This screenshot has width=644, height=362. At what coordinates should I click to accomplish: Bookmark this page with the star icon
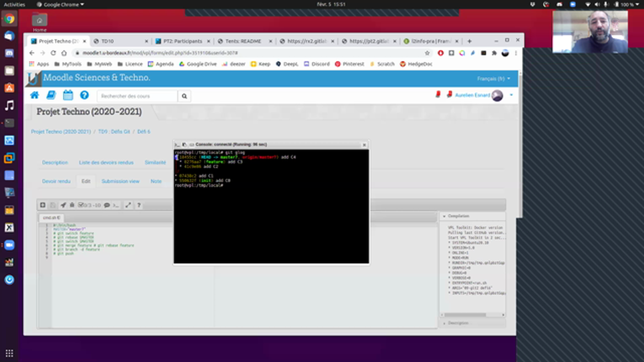coord(427,53)
